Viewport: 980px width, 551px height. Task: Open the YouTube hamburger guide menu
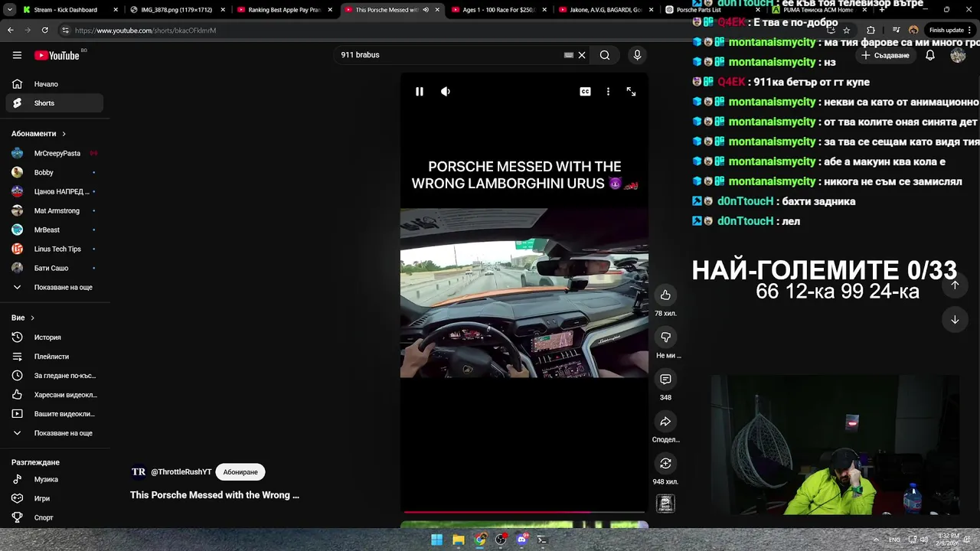pos(17,55)
